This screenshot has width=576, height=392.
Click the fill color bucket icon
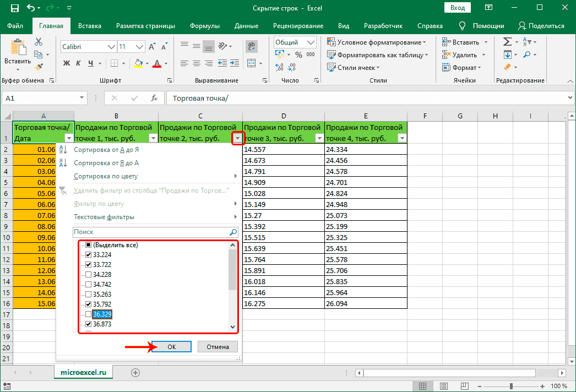[x=137, y=64]
